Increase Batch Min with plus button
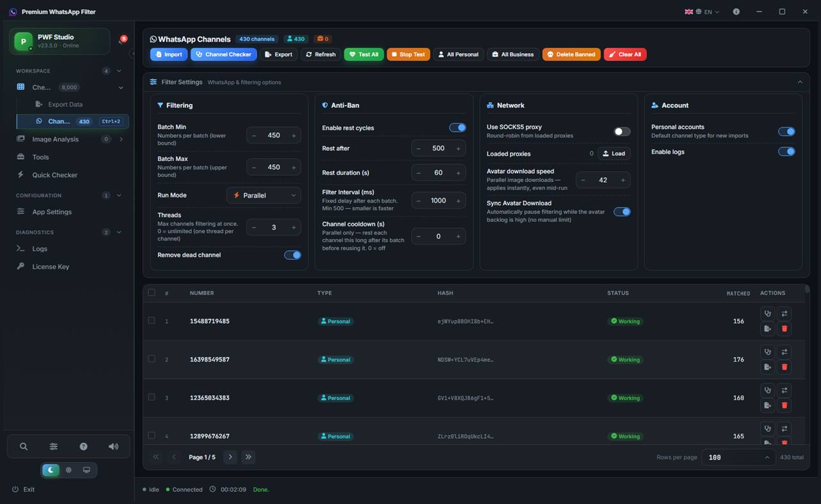This screenshot has height=504, width=821. point(294,135)
